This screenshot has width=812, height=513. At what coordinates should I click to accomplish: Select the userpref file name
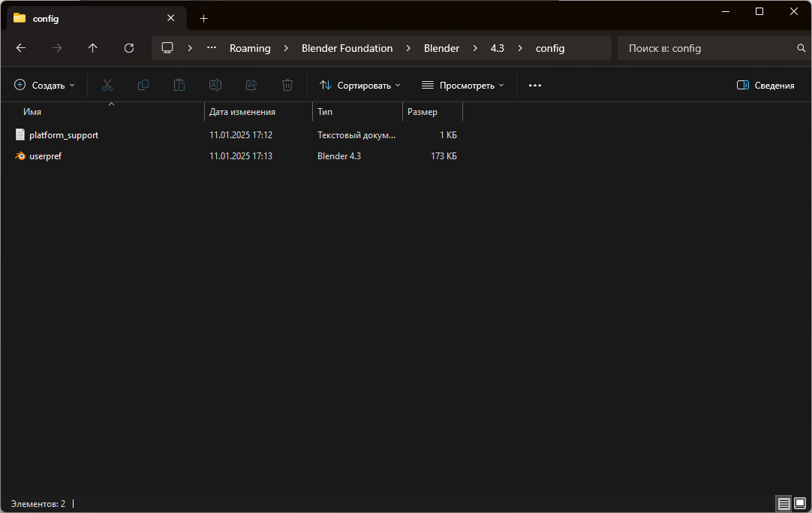coord(45,156)
